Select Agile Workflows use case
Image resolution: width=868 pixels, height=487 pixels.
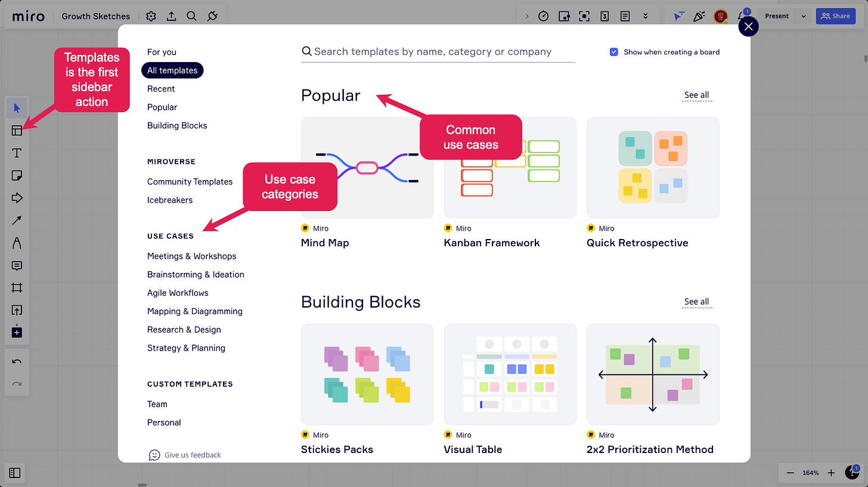178,293
